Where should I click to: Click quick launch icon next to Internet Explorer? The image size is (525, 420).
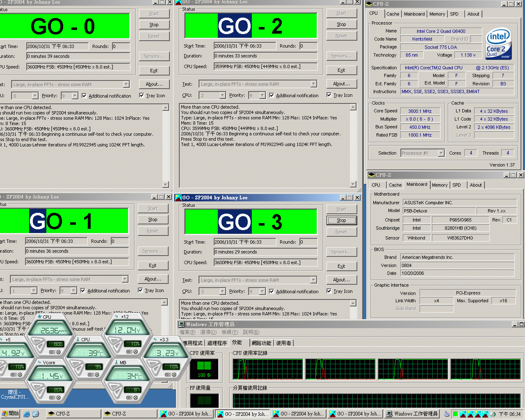tap(36, 414)
